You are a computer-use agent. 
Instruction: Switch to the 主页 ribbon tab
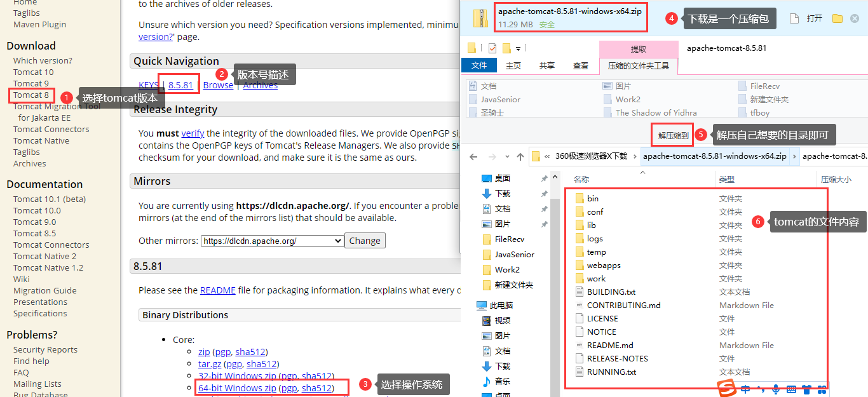coord(513,65)
